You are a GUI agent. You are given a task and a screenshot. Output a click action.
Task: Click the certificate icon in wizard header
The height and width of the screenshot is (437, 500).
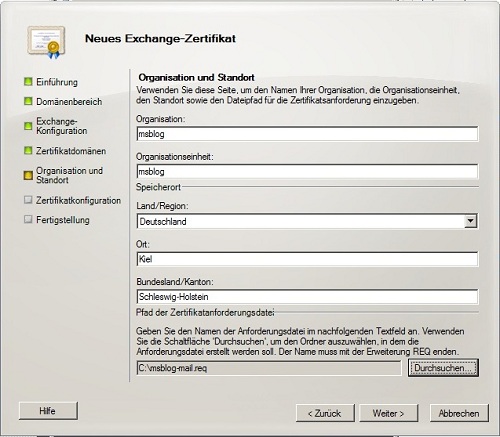point(46,42)
